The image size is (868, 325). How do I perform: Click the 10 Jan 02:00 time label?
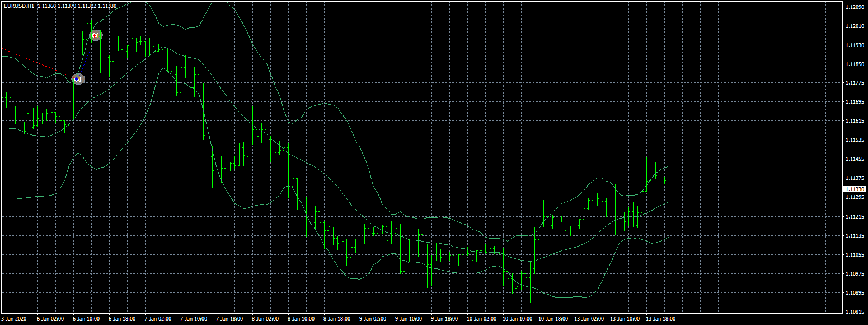pos(482,318)
